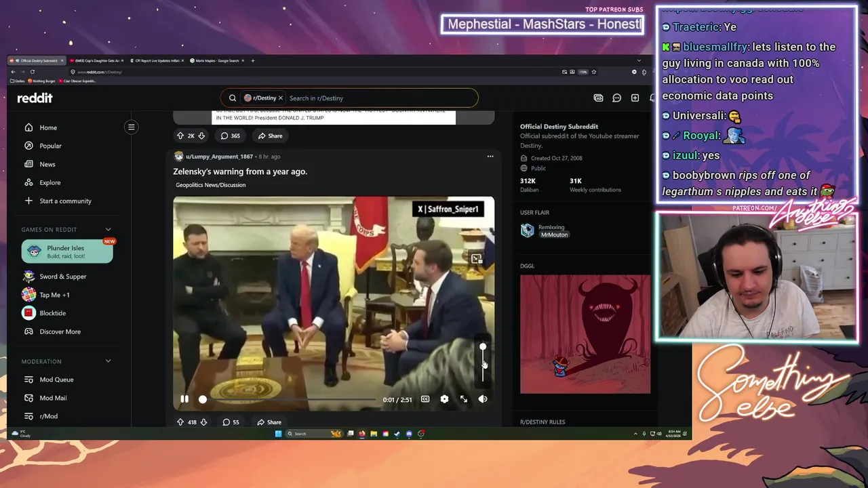Filter by Geopolitics News/Discussion flair
This screenshot has height=488, width=868.
pyautogui.click(x=211, y=185)
